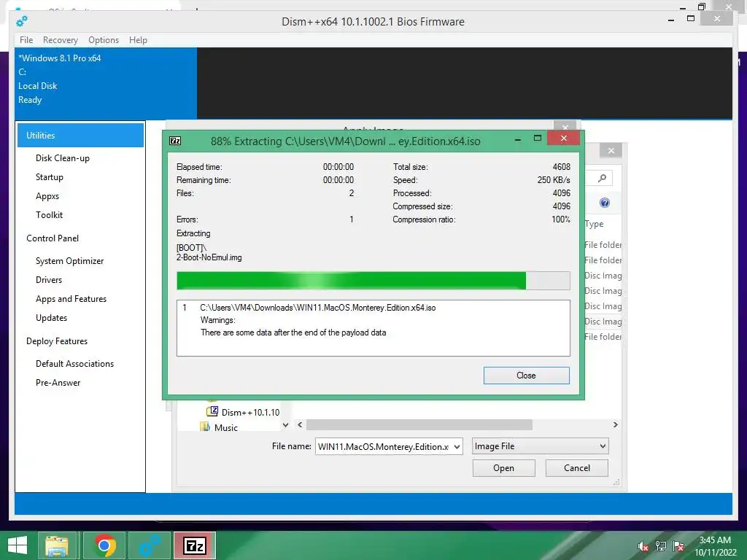The width and height of the screenshot is (747, 560).
Task: Select the ISO path line in the warnings list
Action: pos(318,308)
